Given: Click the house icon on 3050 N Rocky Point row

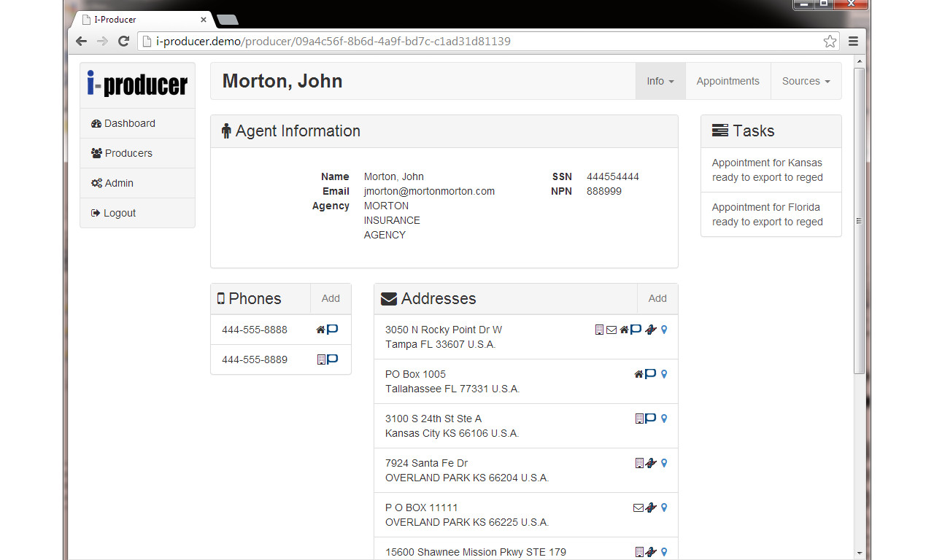Looking at the screenshot, I should coord(624,330).
